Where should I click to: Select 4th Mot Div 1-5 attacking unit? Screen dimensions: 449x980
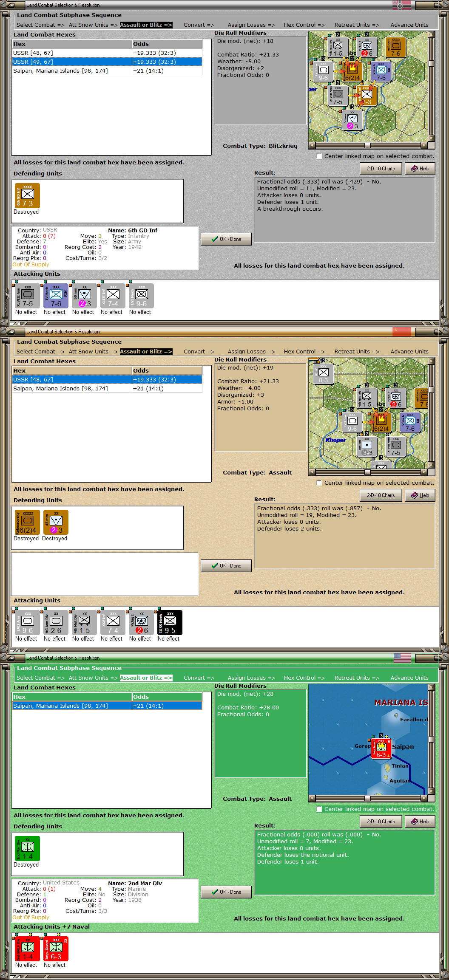84,622
